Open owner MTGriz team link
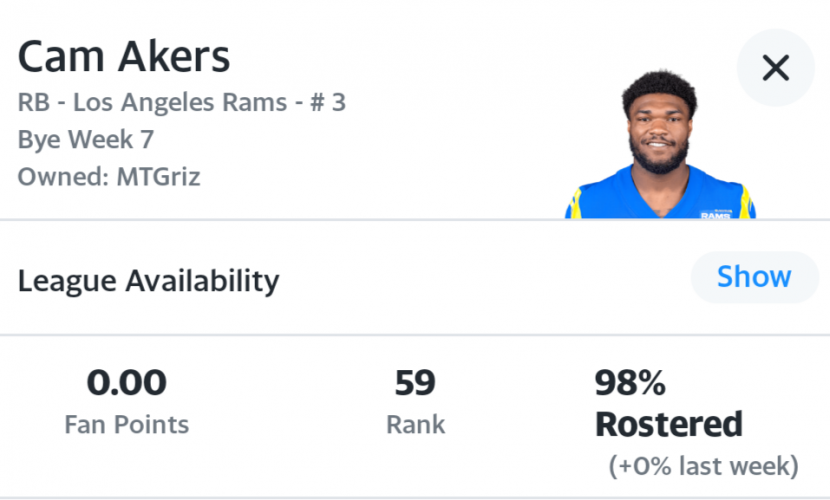This screenshot has height=500, width=830. click(x=158, y=177)
